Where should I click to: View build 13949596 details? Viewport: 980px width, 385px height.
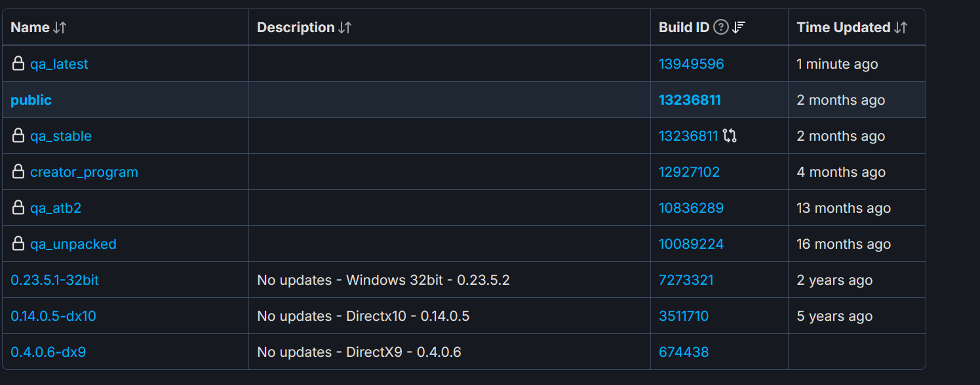(691, 64)
